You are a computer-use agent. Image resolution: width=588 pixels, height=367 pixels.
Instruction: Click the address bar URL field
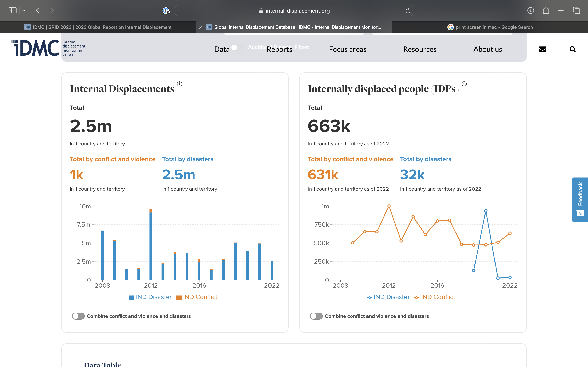[294, 11]
